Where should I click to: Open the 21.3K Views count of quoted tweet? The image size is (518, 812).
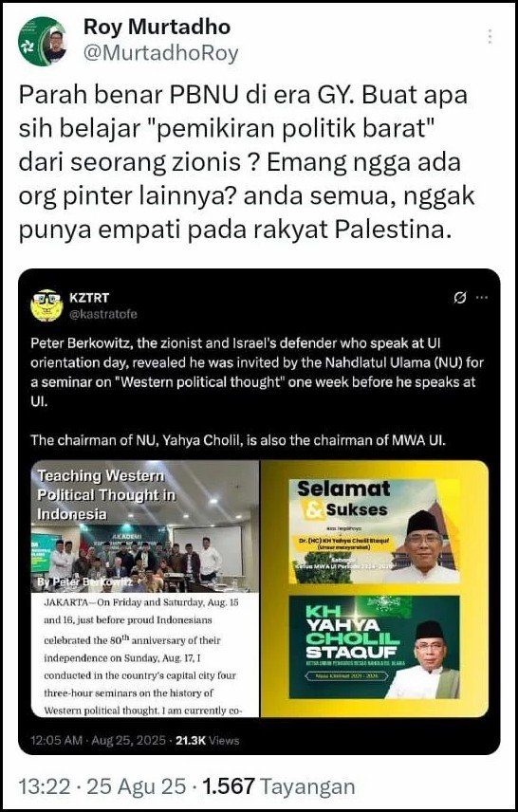pos(208,741)
